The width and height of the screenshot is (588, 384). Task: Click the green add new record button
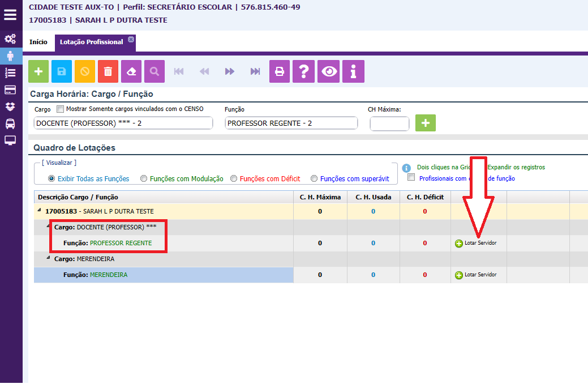pos(38,71)
